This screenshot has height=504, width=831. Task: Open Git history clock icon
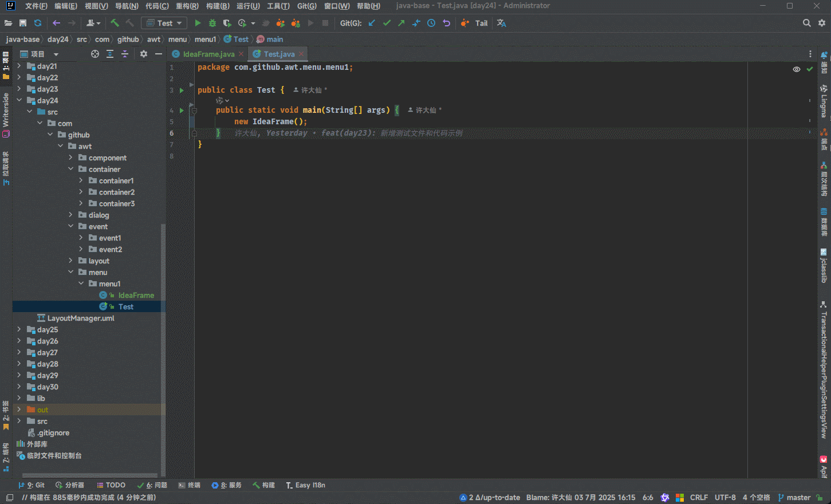(x=431, y=23)
